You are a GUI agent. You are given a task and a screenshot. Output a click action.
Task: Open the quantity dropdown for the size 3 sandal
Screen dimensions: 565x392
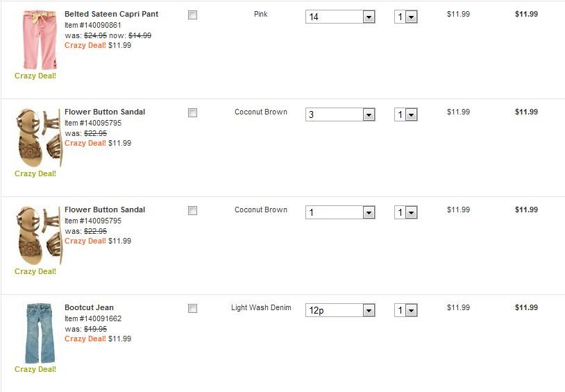pos(406,114)
